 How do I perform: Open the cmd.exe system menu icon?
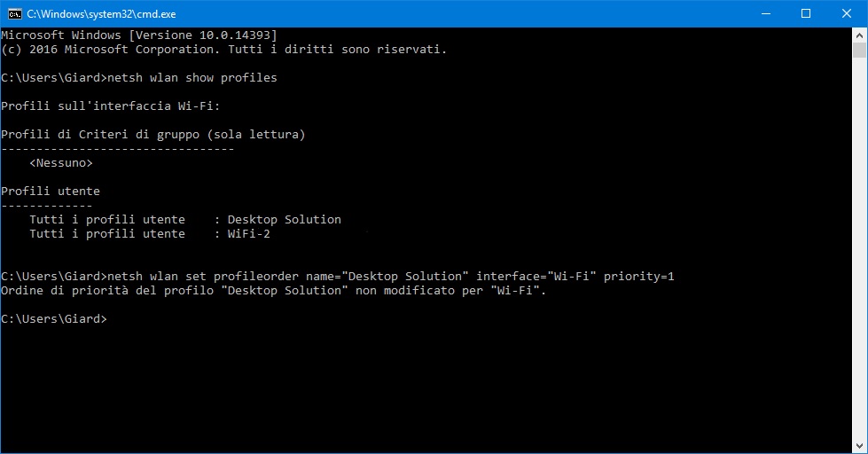coord(14,13)
